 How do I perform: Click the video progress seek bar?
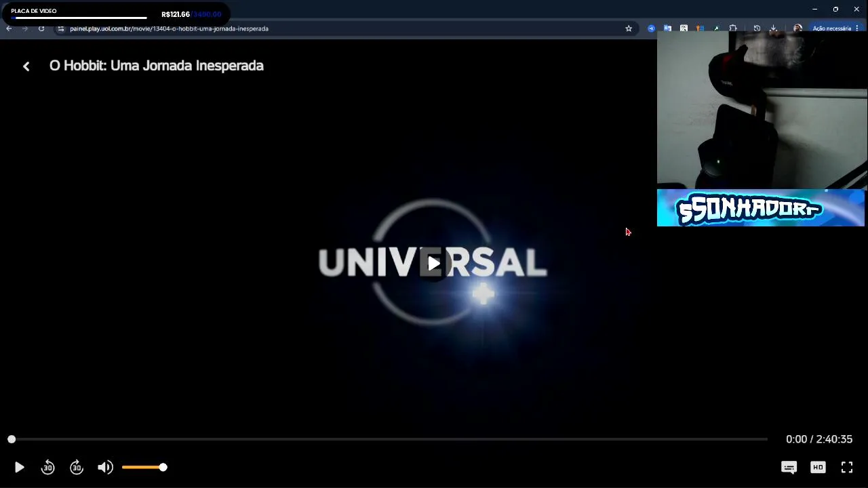click(389, 439)
